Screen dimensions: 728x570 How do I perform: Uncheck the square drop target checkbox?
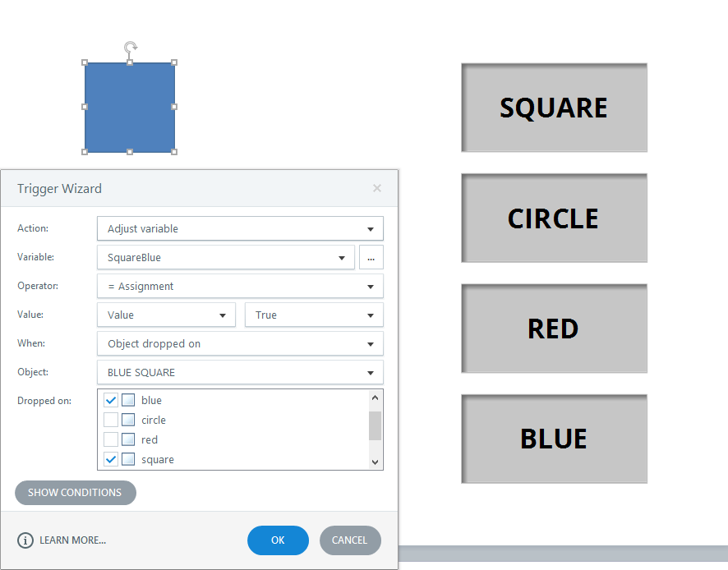coord(110,459)
